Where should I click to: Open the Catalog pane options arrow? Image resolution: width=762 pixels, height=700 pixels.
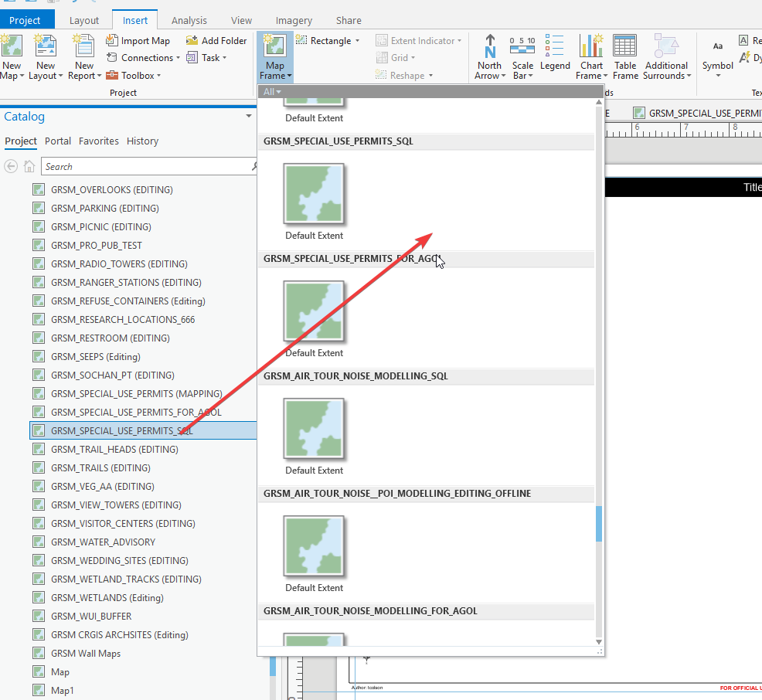coord(249,116)
